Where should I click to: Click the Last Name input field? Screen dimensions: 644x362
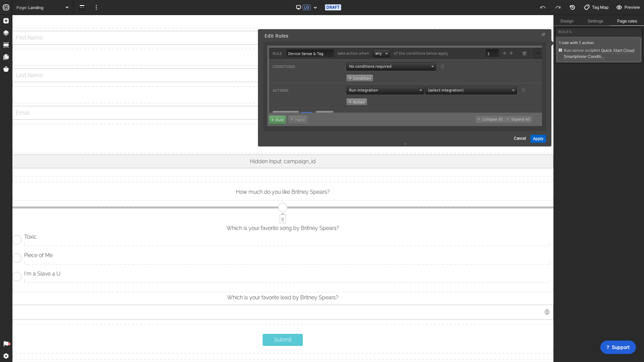pos(136,75)
